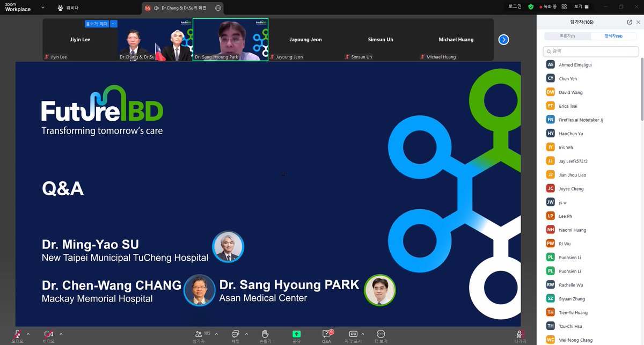Switch to panelists (토론자) tab
Image resolution: width=644 pixels, height=345 pixels.
(x=568, y=36)
